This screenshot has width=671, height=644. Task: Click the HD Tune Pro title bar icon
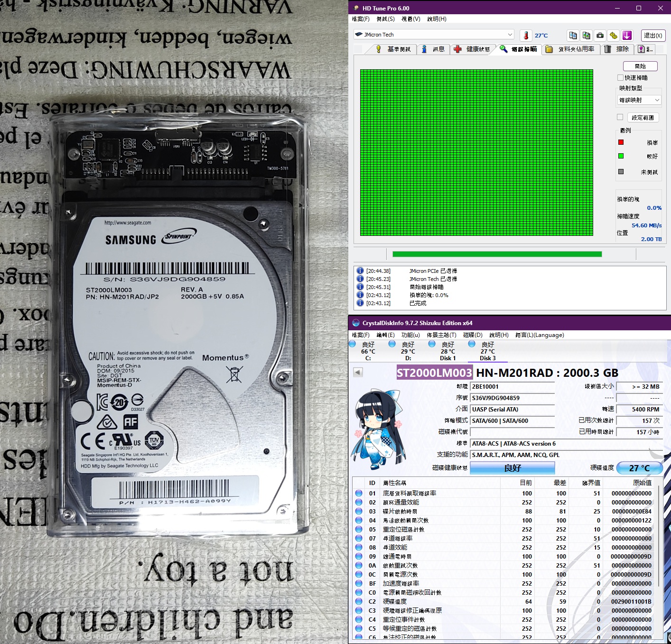pyautogui.click(x=356, y=8)
